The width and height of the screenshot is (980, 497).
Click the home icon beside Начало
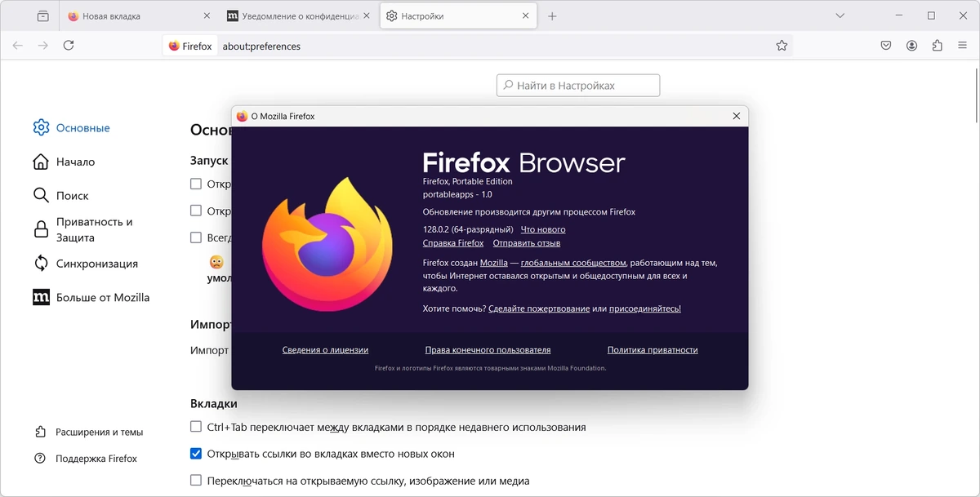point(41,162)
